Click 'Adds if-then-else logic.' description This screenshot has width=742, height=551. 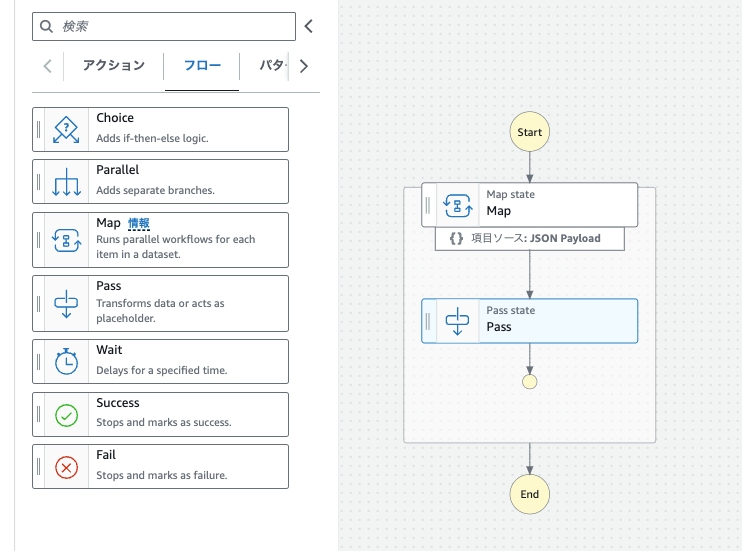click(152, 138)
